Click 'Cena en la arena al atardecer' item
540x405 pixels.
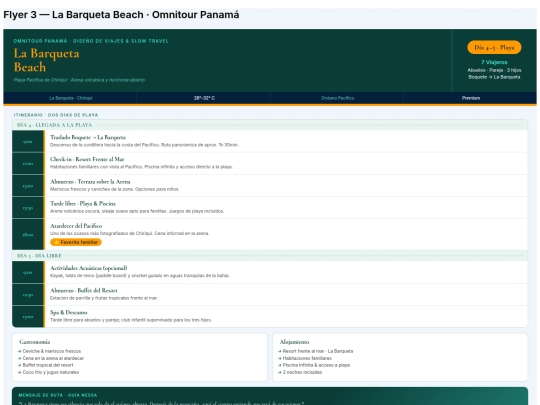coord(51,358)
